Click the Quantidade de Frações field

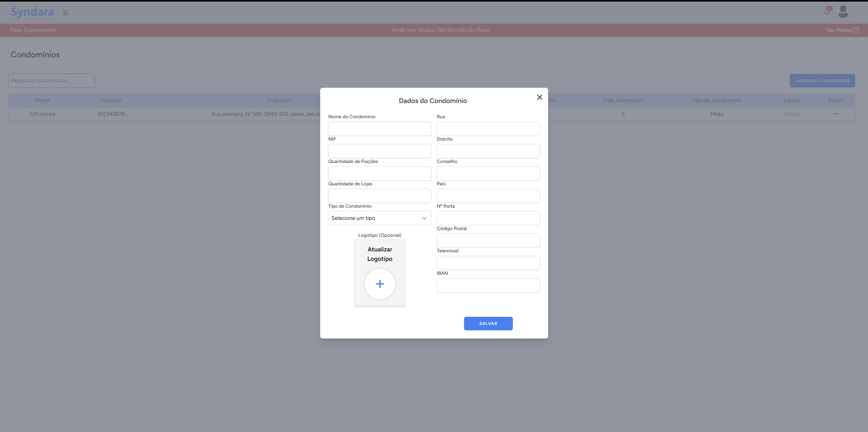pyautogui.click(x=380, y=173)
